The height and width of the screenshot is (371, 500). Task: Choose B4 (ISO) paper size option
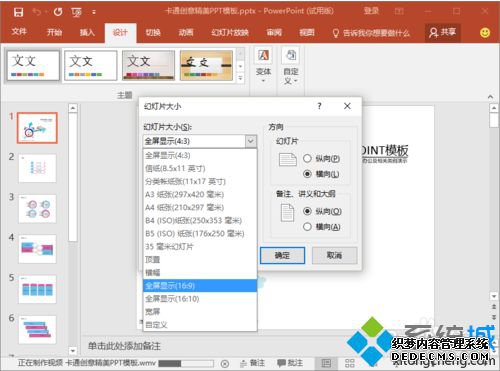(200, 220)
